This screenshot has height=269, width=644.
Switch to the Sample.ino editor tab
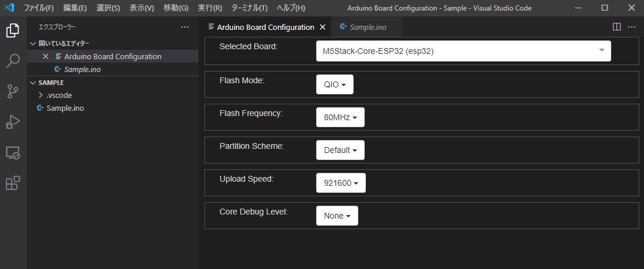(x=366, y=27)
